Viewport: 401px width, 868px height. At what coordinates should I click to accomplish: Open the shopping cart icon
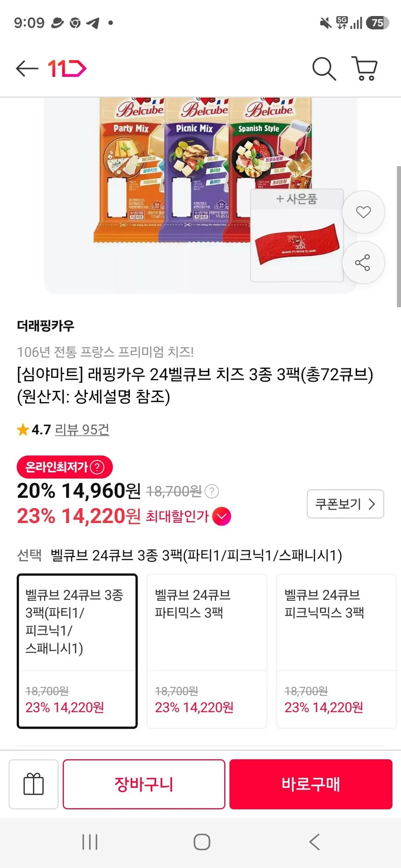tap(365, 68)
